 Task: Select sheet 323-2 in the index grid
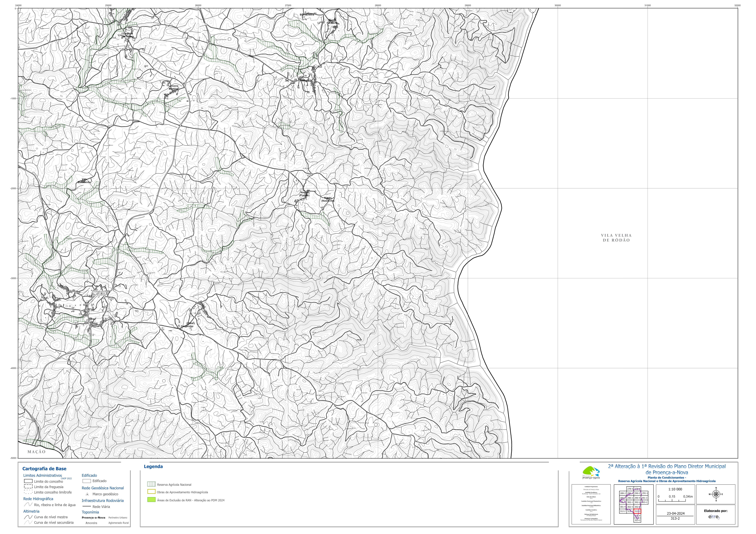pos(637,520)
